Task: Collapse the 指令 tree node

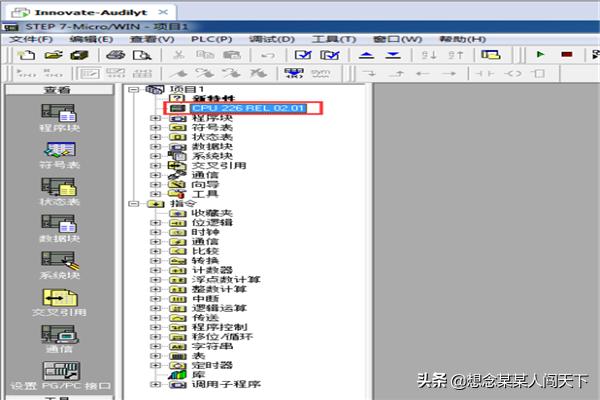Action: tap(133, 204)
